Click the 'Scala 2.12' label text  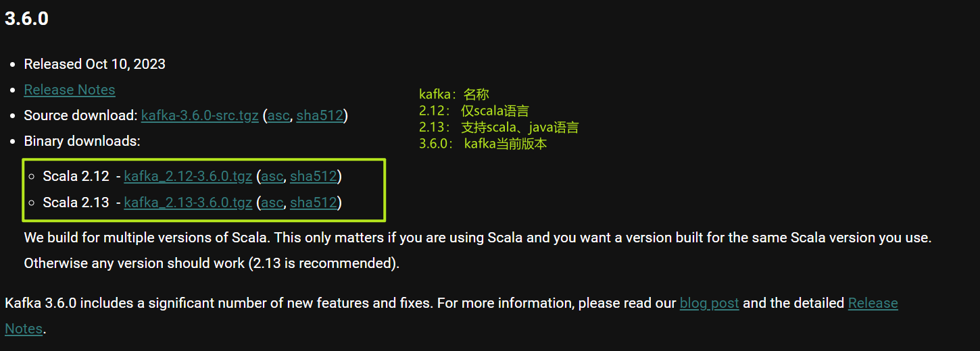tap(76, 176)
